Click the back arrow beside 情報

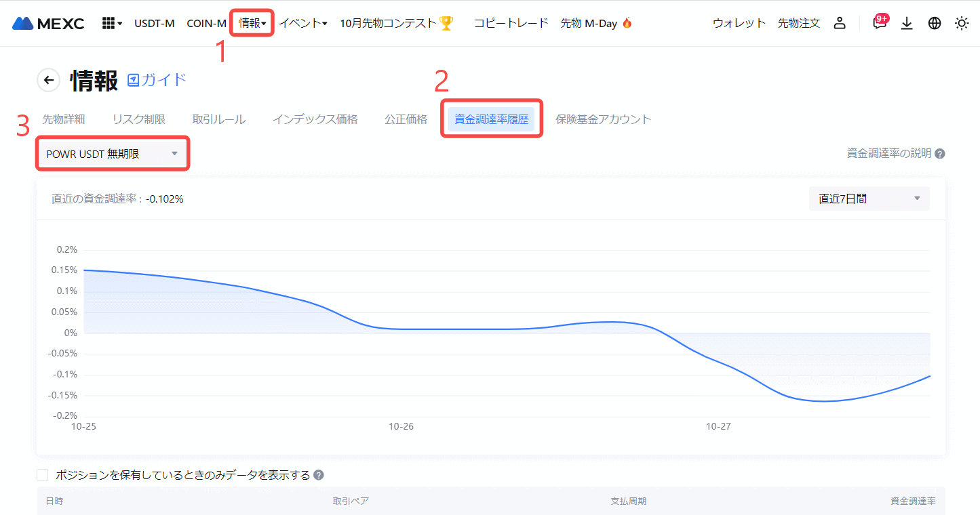48,80
